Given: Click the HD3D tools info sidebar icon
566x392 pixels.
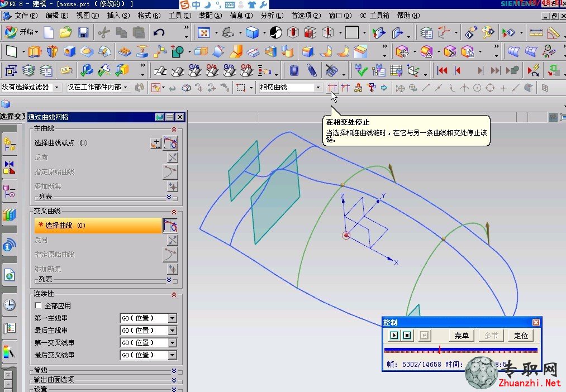Looking at the screenshot, I should click(9, 245).
